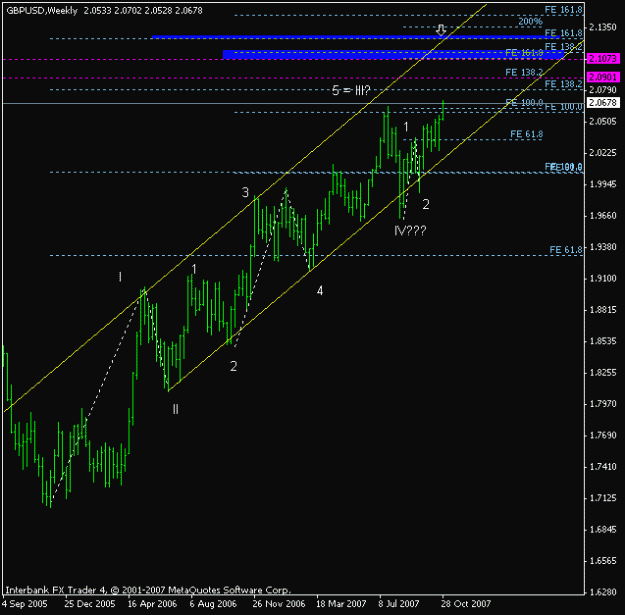Click the 2.0505 price axis label

pos(603,121)
